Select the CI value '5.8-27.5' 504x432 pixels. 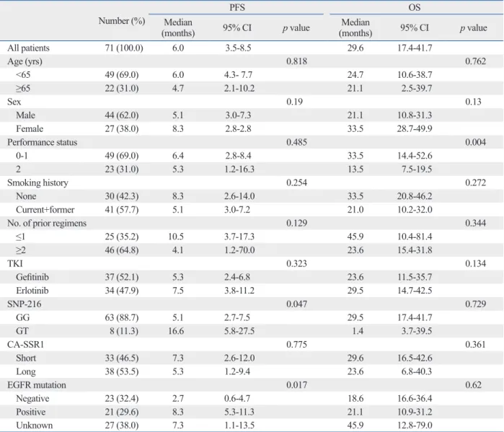[x=239, y=331]
